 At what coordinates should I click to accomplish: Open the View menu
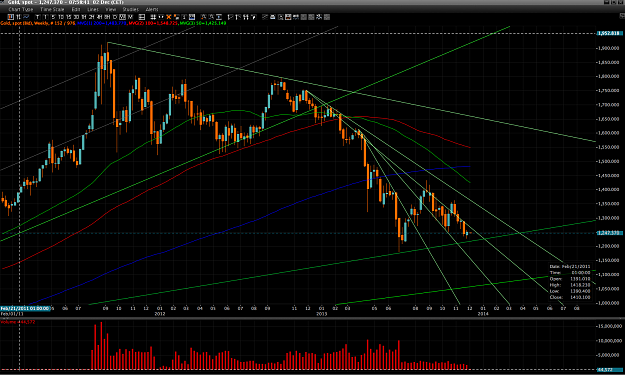click(x=110, y=9)
